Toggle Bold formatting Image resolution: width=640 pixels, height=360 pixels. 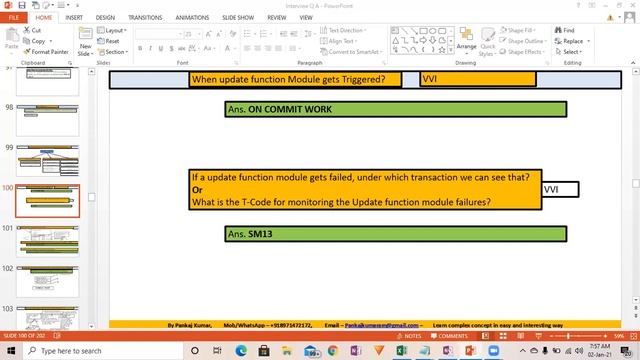[140, 48]
